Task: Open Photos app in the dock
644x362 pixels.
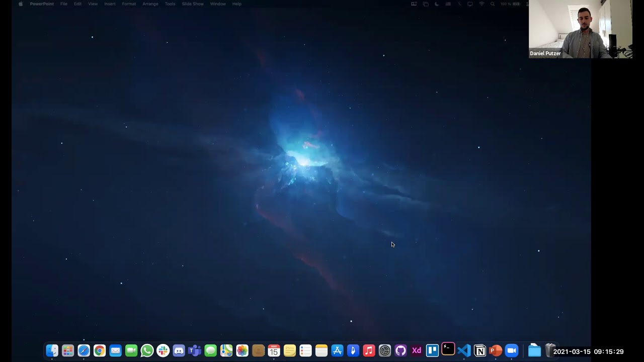Action: click(242, 350)
